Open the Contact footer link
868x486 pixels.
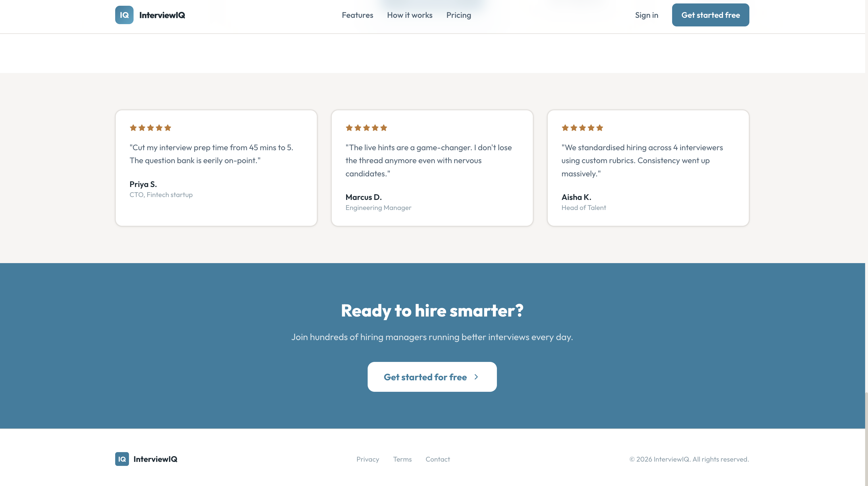[437, 459]
